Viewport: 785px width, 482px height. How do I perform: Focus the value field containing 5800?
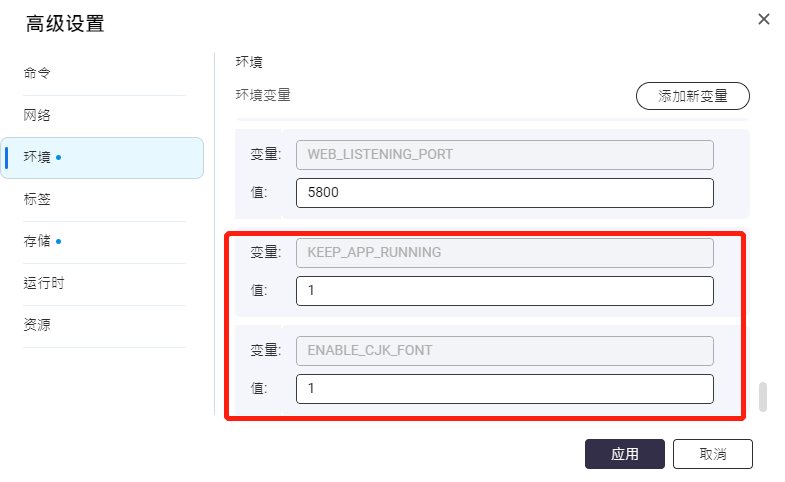coord(504,193)
